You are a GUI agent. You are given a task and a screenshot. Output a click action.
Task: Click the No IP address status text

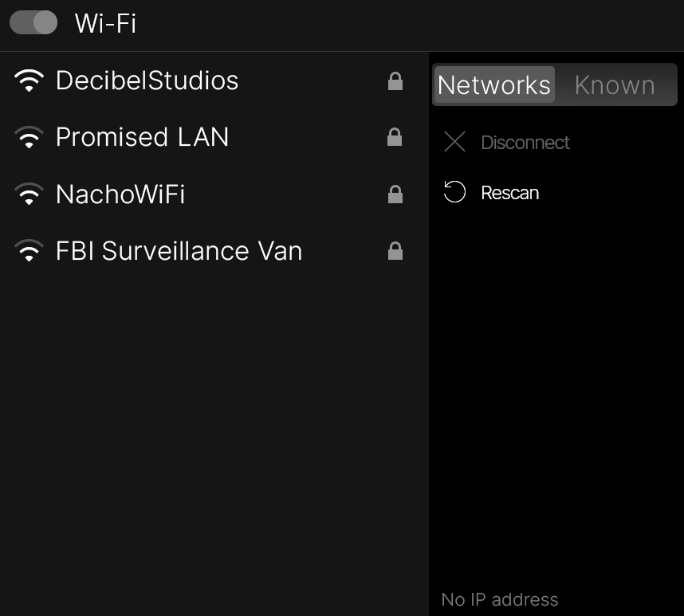tap(500, 599)
